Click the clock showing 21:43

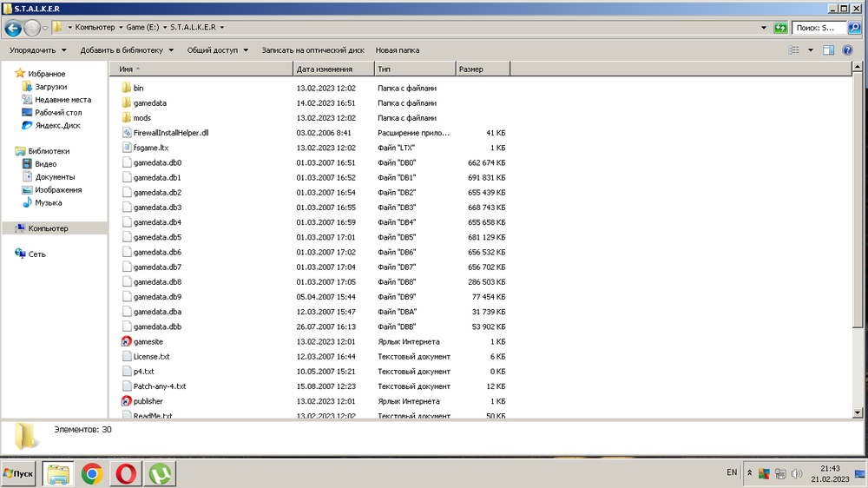830,469
